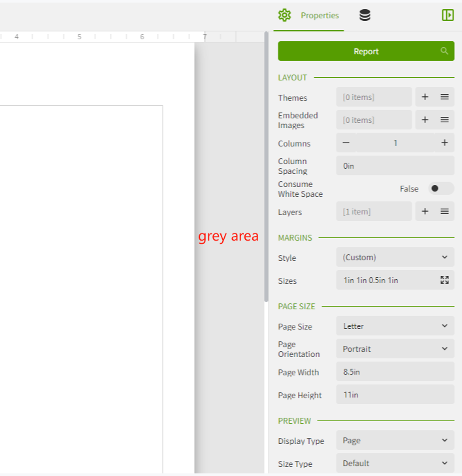Image resolution: width=462 pixels, height=476 pixels.
Task: Toggle Consume White Space switch
Action: (440, 189)
